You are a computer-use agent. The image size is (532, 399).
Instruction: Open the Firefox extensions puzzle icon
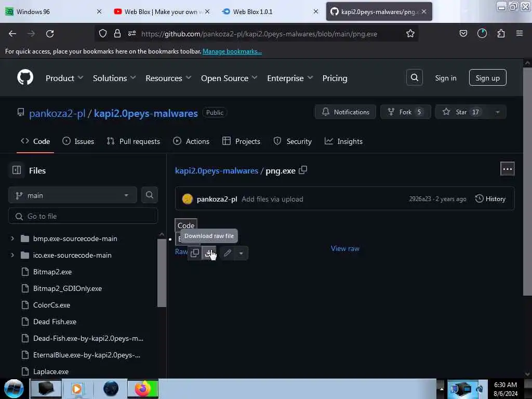coord(501,33)
